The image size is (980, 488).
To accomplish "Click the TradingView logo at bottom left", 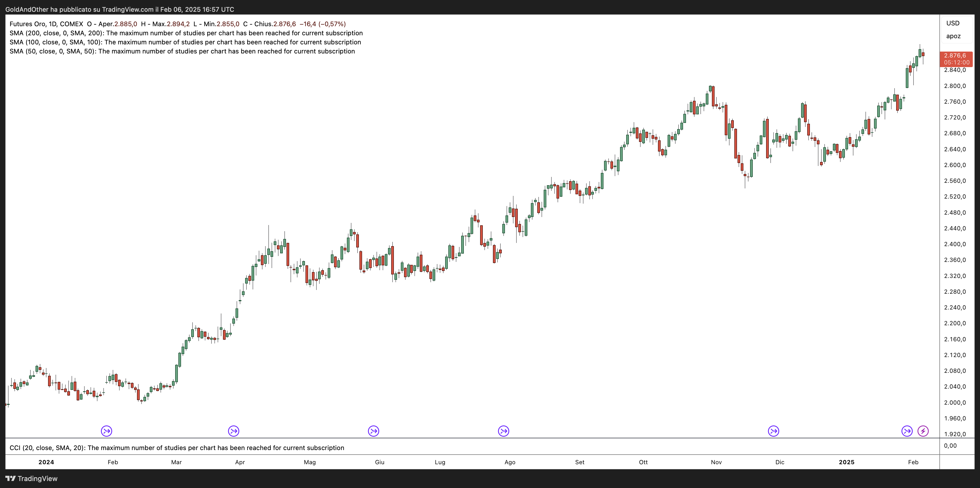I will (31, 478).
